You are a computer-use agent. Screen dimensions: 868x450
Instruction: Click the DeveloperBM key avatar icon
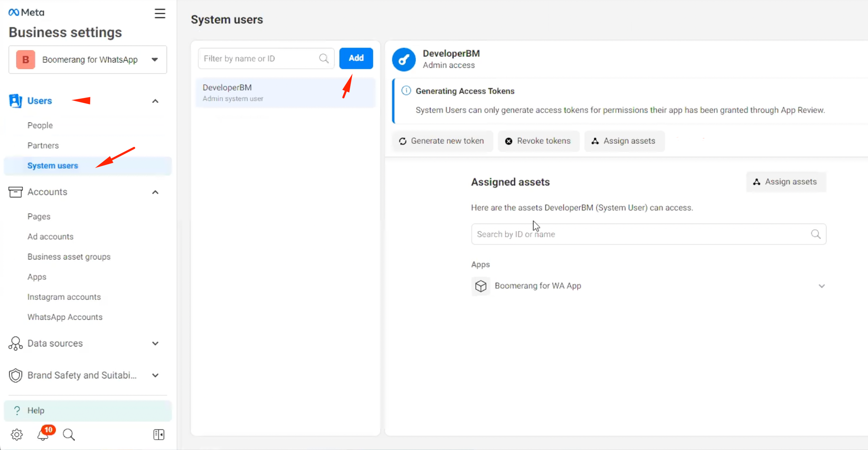pyautogui.click(x=403, y=59)
